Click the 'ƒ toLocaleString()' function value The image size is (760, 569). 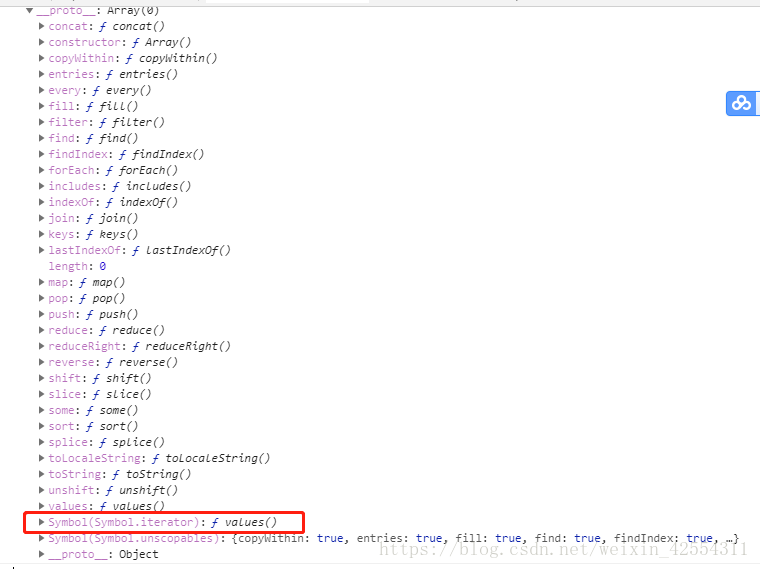(211, 458)
